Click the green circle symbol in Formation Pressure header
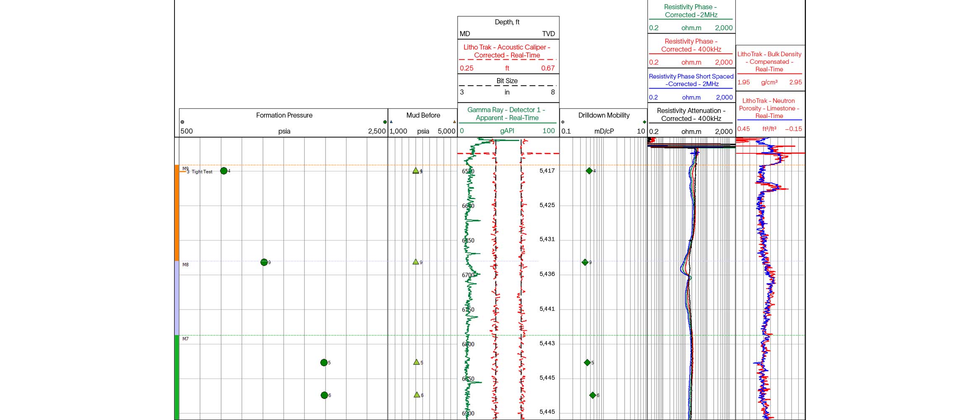This screenshot has width=980, height=420. tap(385, 121)
